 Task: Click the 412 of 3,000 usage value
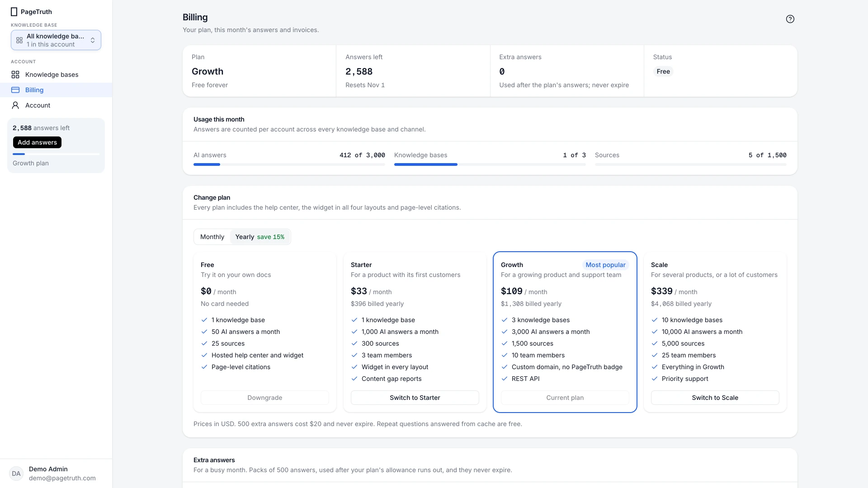pyautogui.click(x=362, y=155)
